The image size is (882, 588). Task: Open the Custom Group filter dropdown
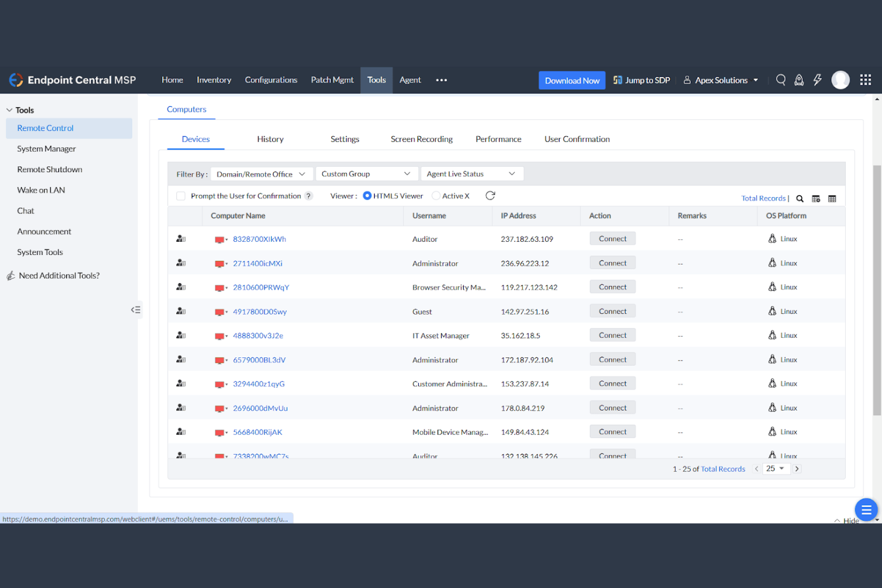pos(366,173)
